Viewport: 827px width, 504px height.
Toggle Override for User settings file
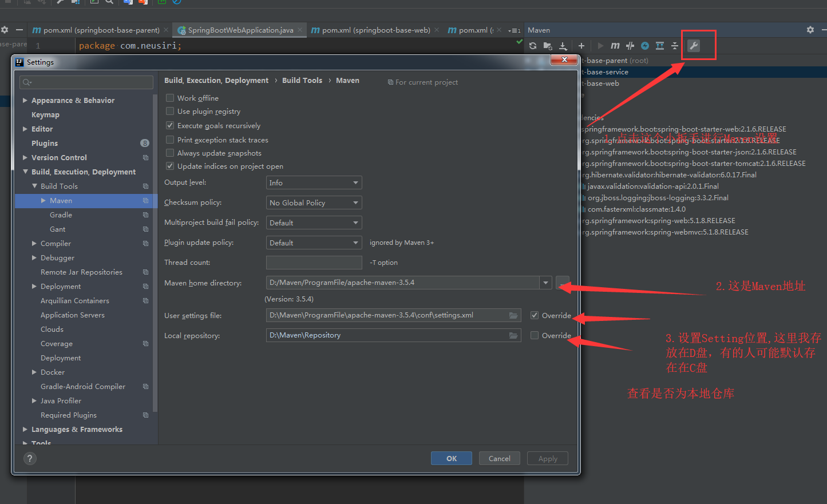click(x=535, y=315)
